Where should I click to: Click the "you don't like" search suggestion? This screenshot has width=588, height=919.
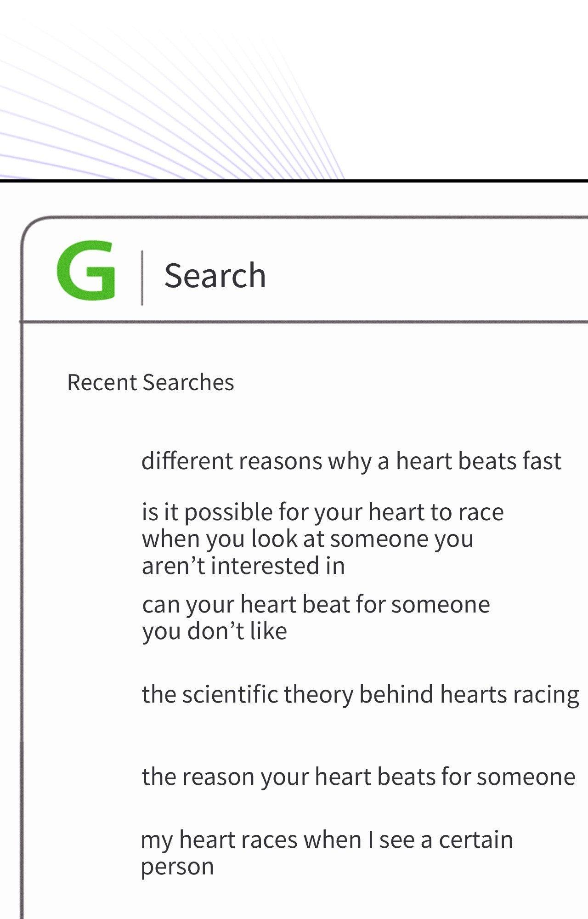(215, 631)
